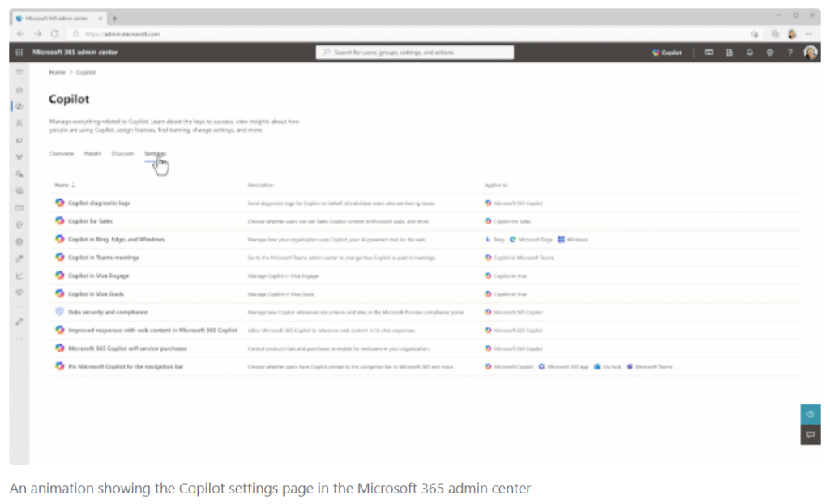Open the app launcher waffle icon
This screenshot has width=830, height=504.
pyautogui.click(x=19, y=53)
